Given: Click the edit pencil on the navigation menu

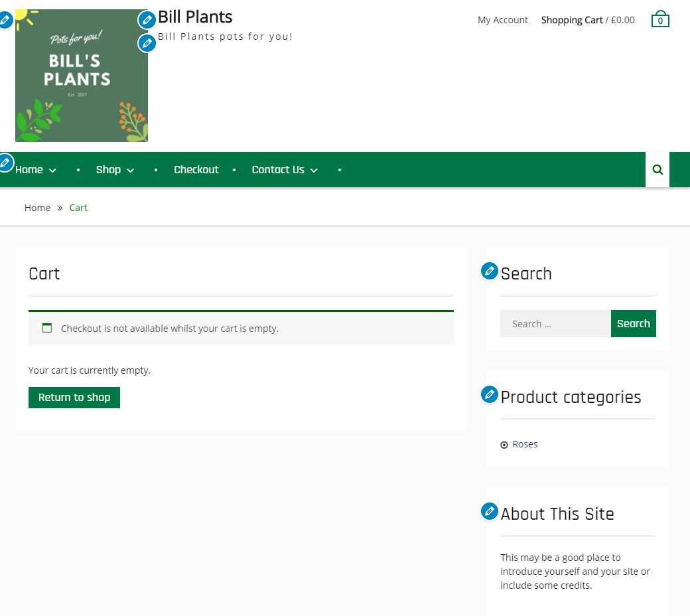Looking at the screenshot, I should point(5,163).
